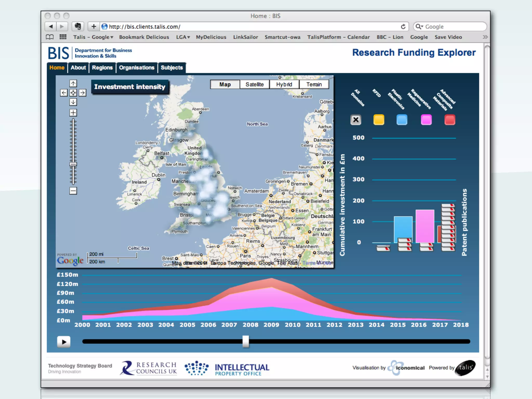Screen dimensions: 532x399
Task: Click the map pan up arrow
Action: coord(73,83)
